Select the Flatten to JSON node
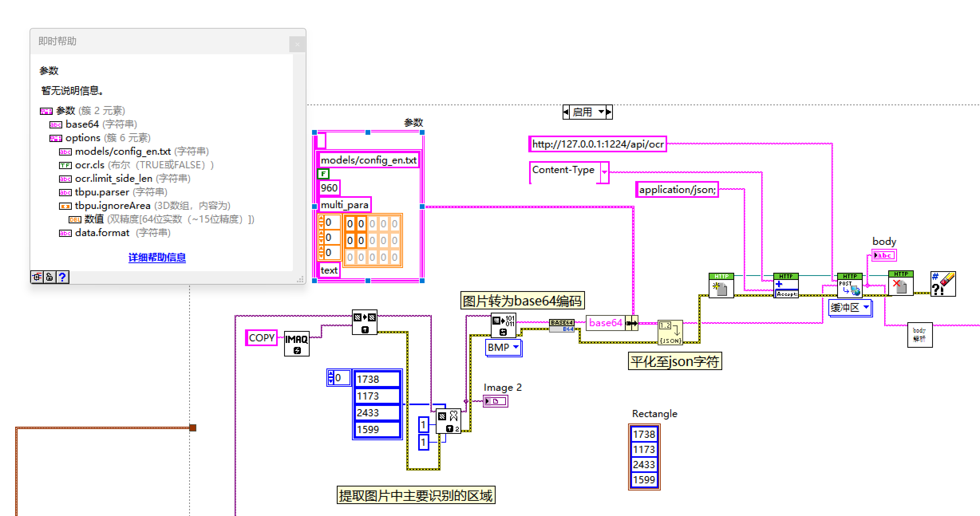This screenshot has height=516, width=980. [670, 332]
